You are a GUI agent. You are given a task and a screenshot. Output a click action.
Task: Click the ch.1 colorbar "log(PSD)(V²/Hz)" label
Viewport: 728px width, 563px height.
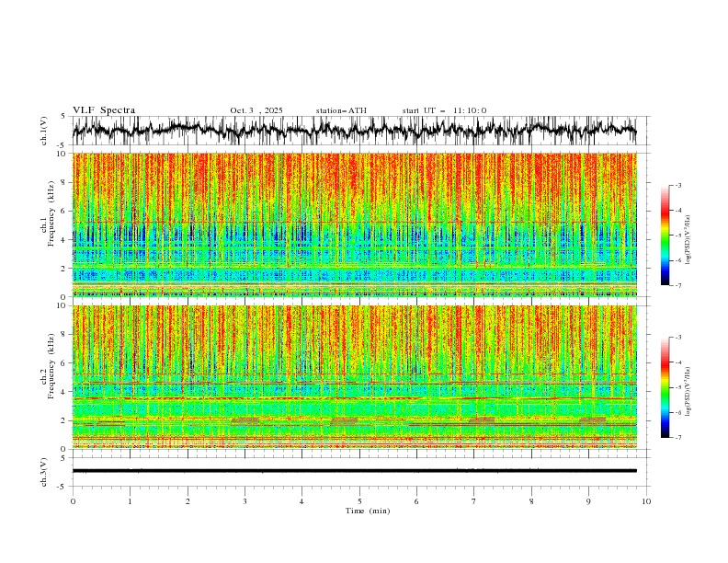pyautogui.click(x=688, y=240)
